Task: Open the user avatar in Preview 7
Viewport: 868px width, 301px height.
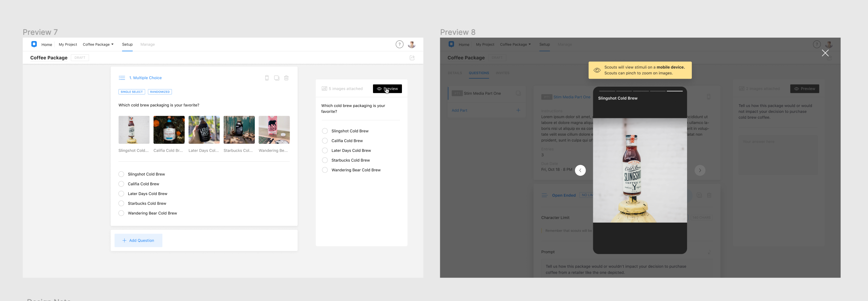Action: click(412, 44)
